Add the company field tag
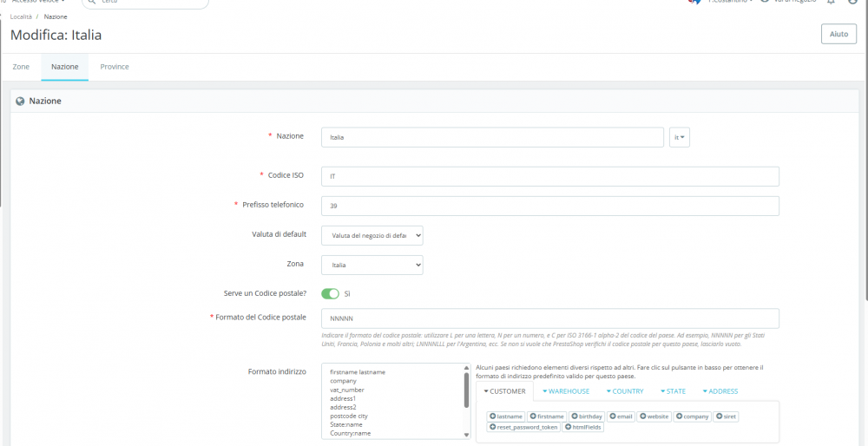 coord(692,416)
